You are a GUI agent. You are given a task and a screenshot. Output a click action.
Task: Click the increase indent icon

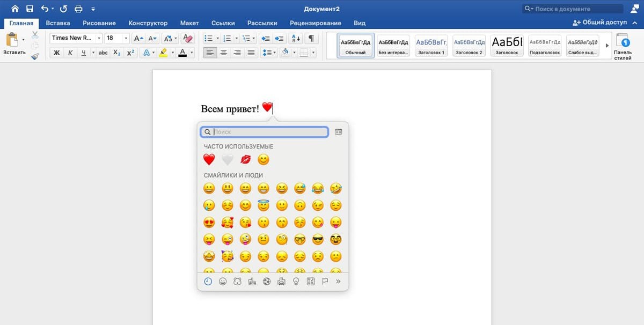point(279,39)
